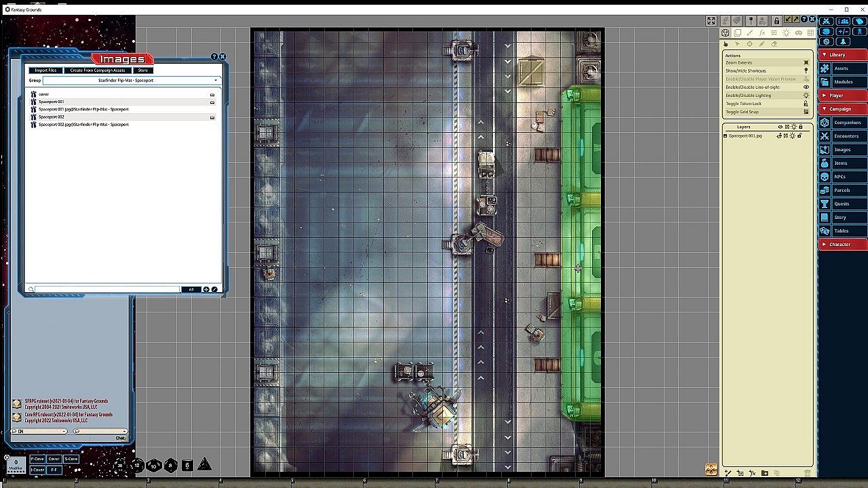The height and width of the screenshot is (488, 868).
Task: Click the Import Files button
Action: click(46, 70)
